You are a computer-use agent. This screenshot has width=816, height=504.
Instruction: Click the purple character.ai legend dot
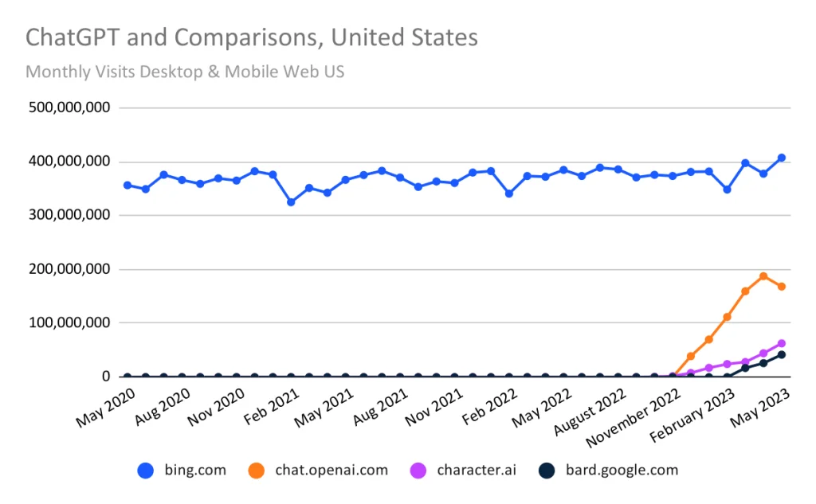click(x=418, y=471)
